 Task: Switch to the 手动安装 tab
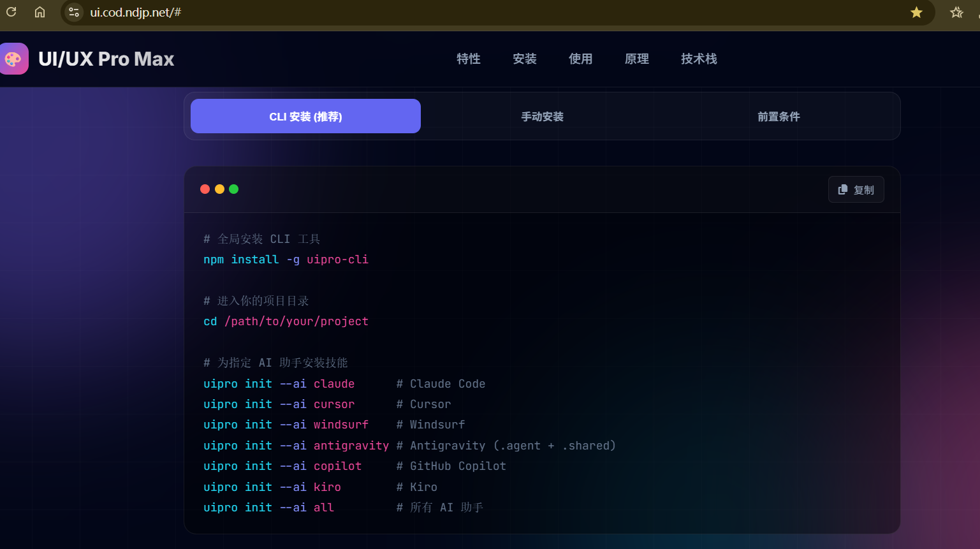coord(542,116)
